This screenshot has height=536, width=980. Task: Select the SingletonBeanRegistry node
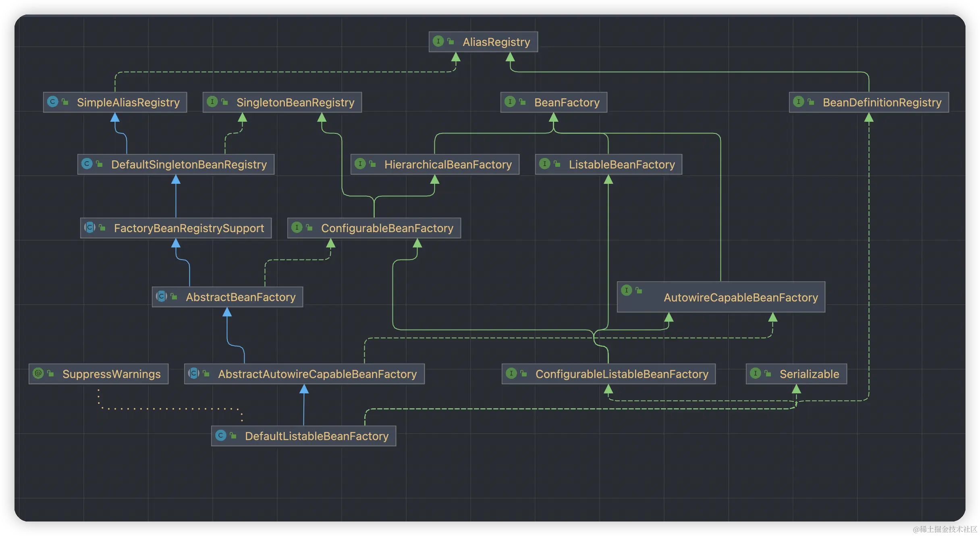coord(295,102)
